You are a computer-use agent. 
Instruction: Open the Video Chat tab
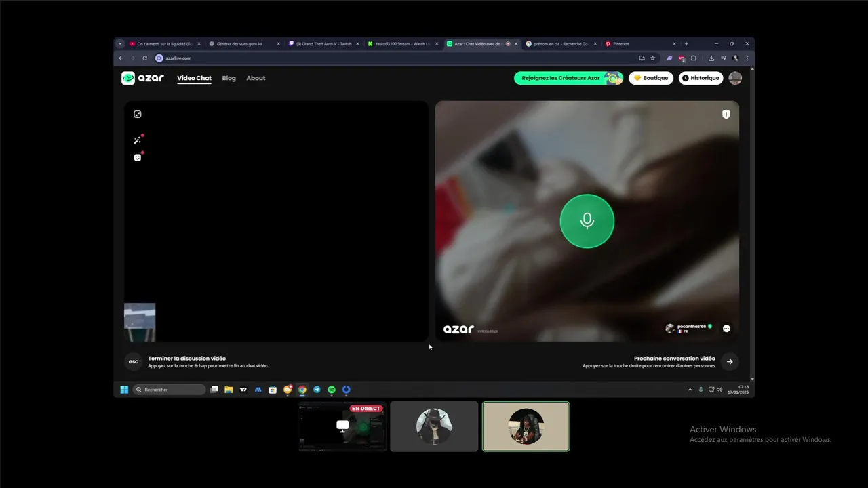[194, 78]
